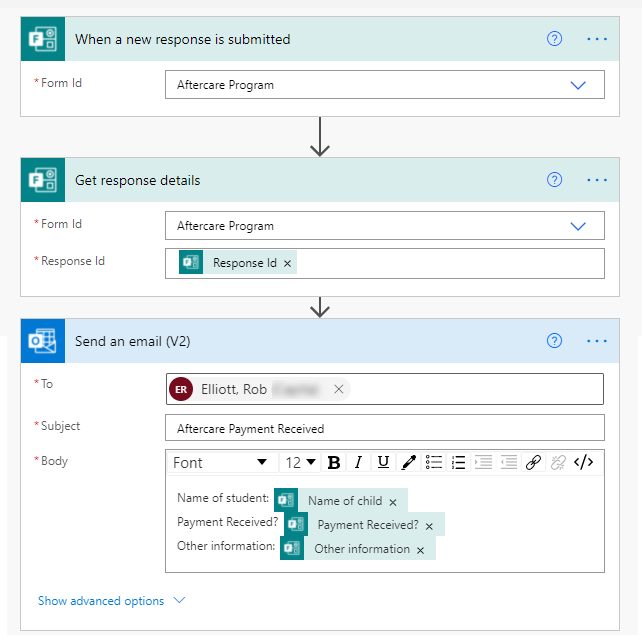Remove the 'Name of child' token
The width and height of the screenshot is (642, 635).
(393, 502)
